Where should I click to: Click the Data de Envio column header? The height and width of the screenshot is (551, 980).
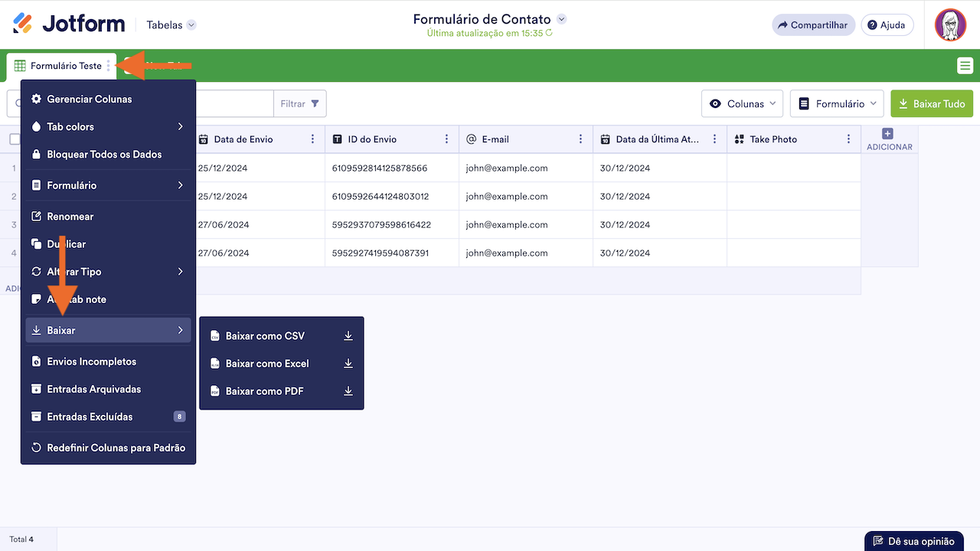258,139
